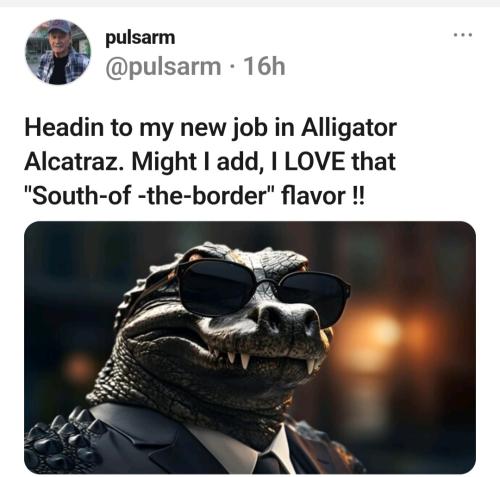Open the three-dot more options menu
Viewport: 500px width, 477px height.
tap(463, 35)
